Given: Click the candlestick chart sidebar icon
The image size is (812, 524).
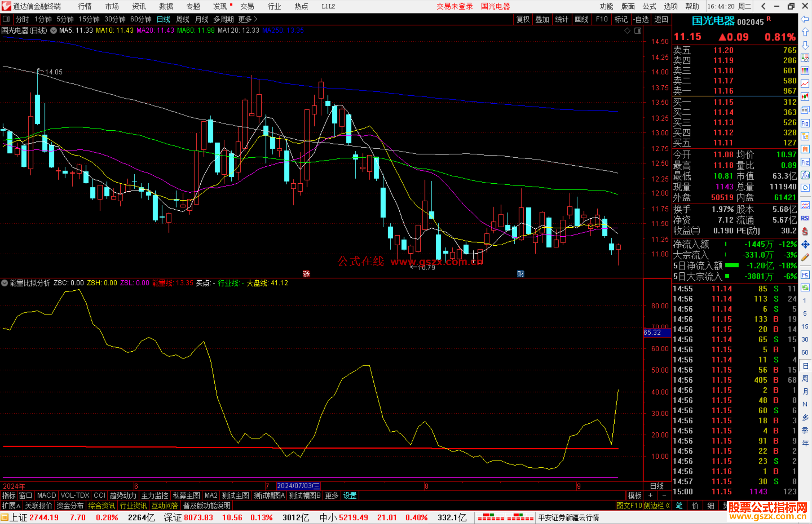Looking at the screenshot, I should click(805, 97).
